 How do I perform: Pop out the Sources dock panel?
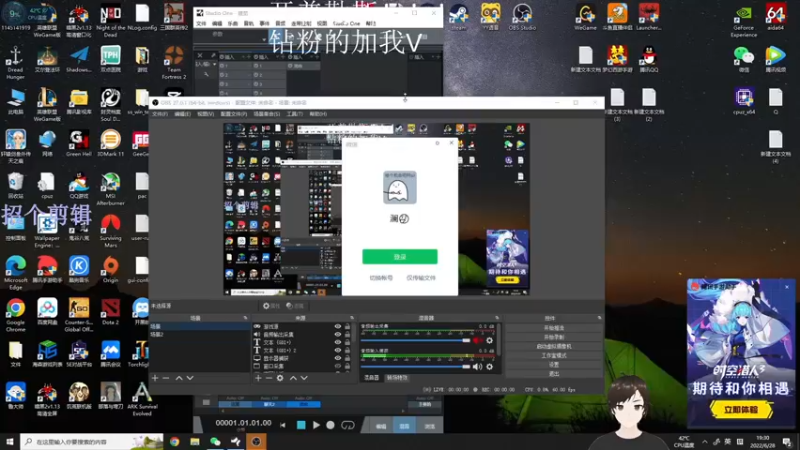pyautogui.click(x=352, y=318)
